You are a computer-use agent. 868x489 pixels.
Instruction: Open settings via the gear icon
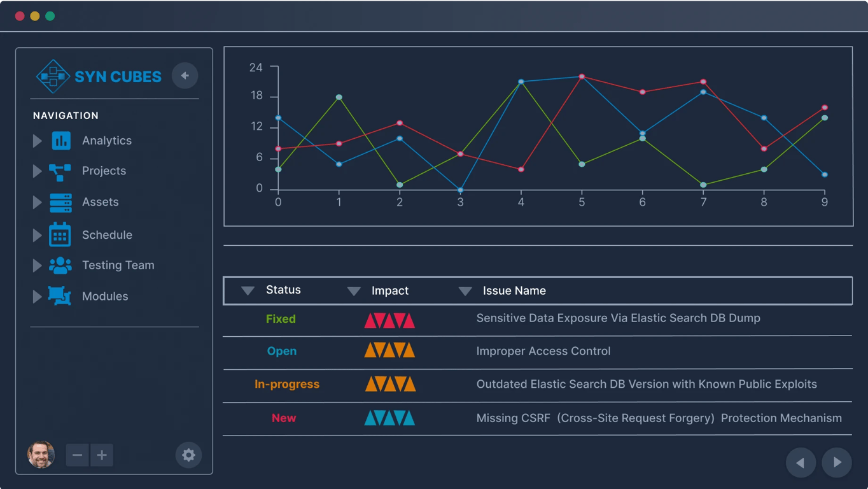pyautogui.click(x=188, y=455)
